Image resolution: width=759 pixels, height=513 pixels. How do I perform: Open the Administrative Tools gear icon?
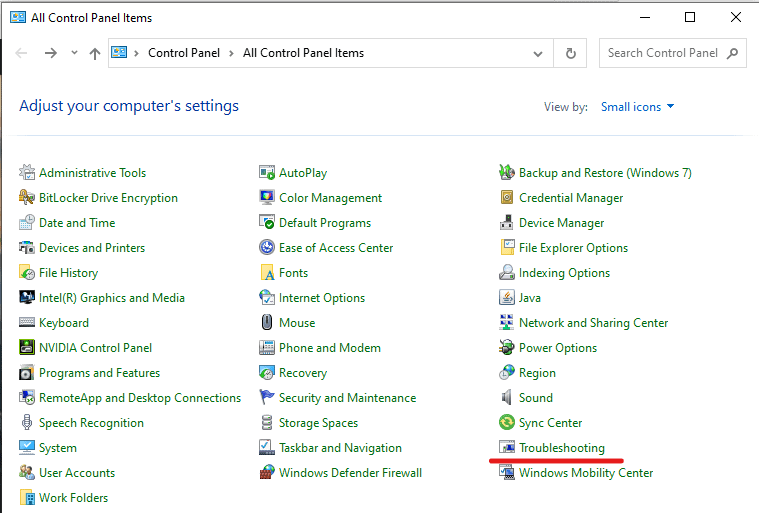[x=27, y=172]
